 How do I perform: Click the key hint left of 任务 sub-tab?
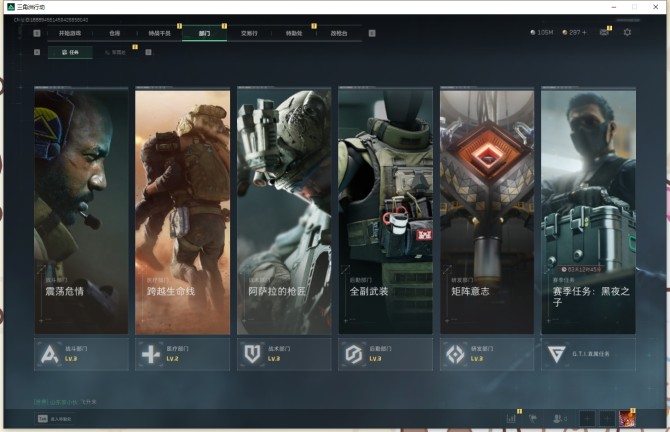(37, 52)
